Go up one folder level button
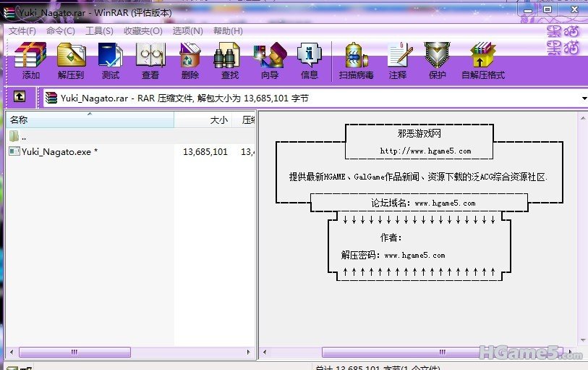The width and height of the screenshot is (588, 370). click(x=20, y=97)
